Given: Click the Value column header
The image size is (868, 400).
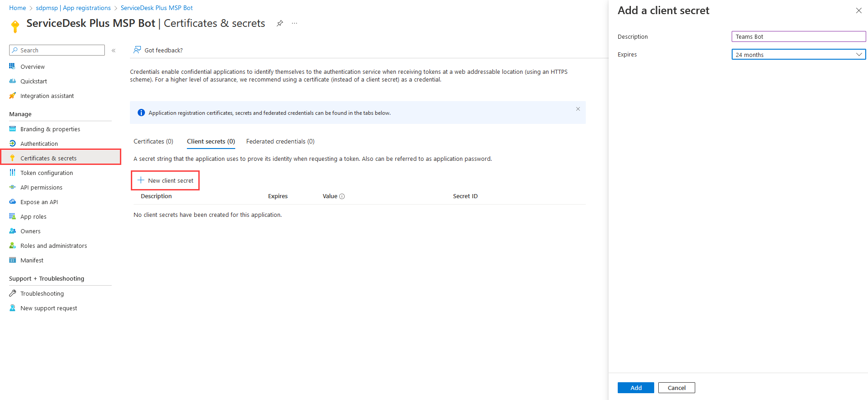Looking at the screenshot, I should (x=330, y=196).
